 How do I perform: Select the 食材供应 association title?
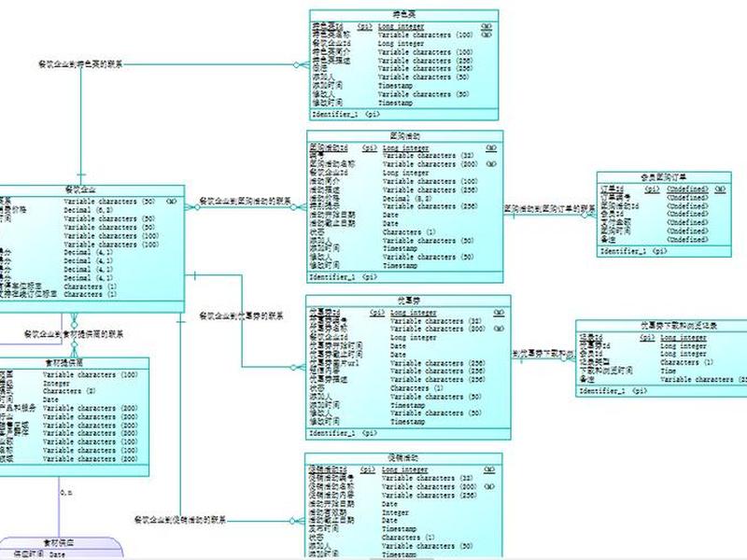59,543
